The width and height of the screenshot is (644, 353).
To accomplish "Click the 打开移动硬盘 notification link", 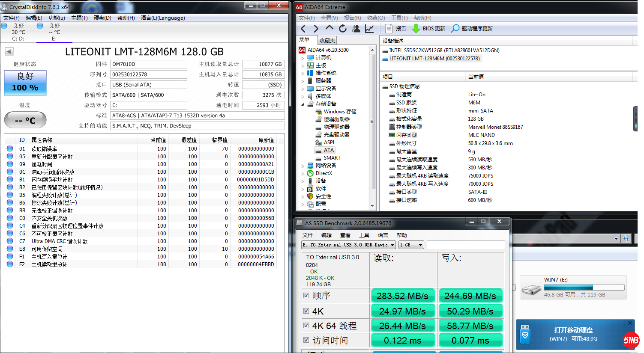I will click(573, 330).
